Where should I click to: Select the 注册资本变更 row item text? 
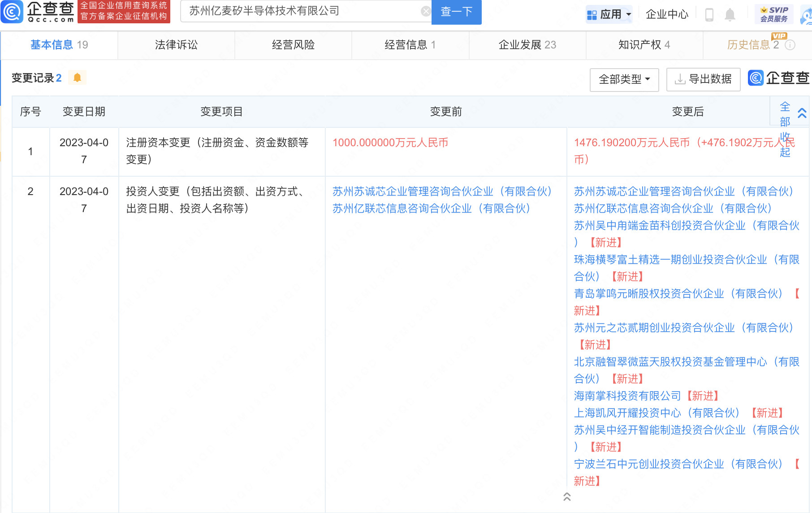click(x=217, y=151)
